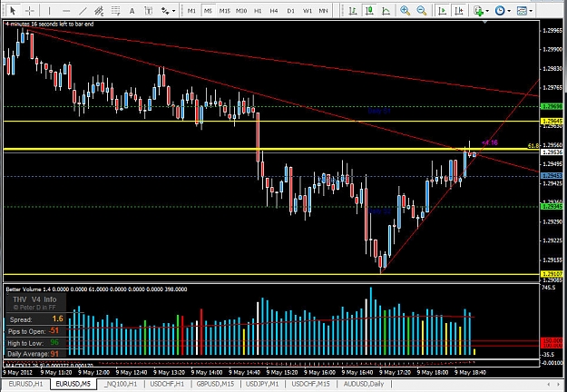
Task: Click the 745.5 volume scale value
Action: [x=549, y=288]
